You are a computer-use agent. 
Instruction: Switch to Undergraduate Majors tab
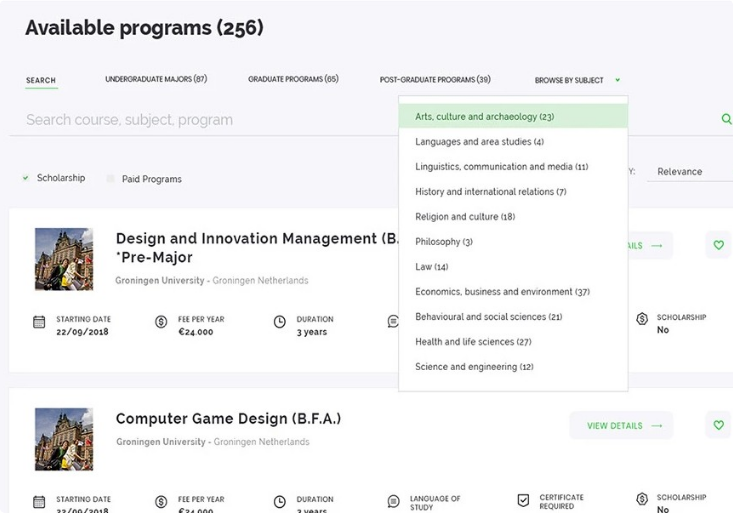(x=156, y=80)
